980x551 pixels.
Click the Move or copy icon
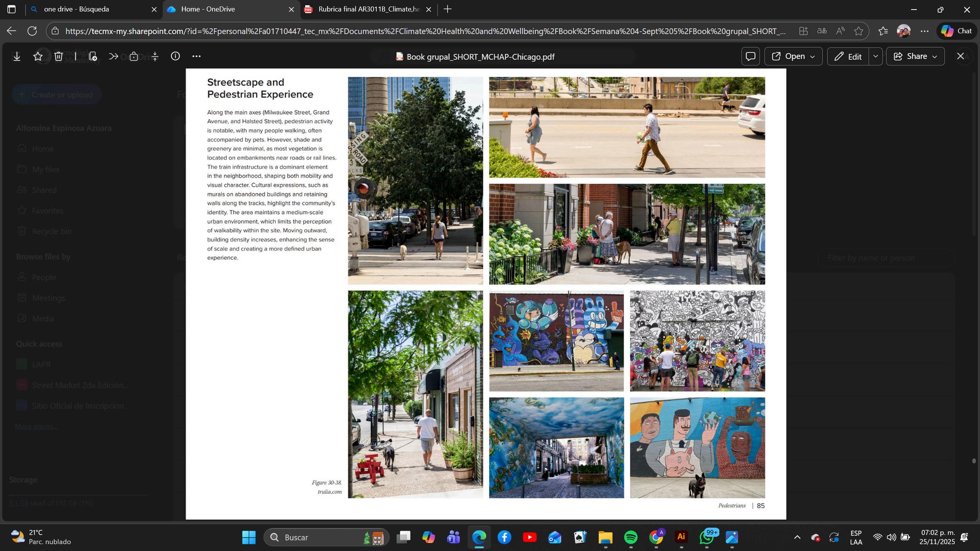[x=93, y=56]
